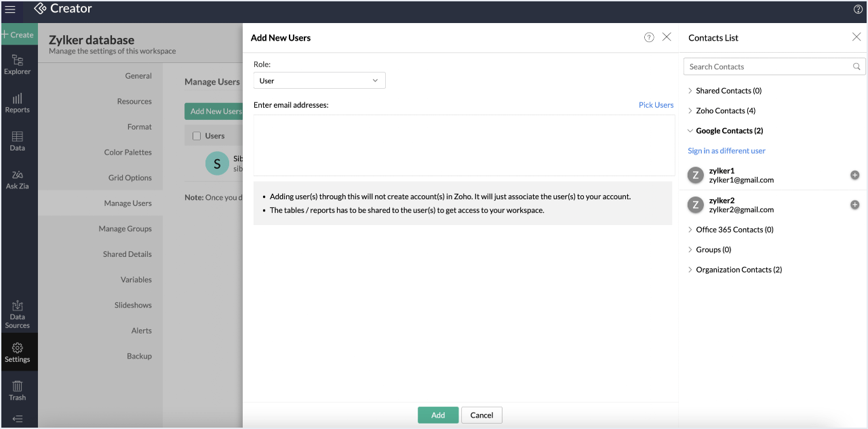
Task: Click the Pick Users link
Action: (656, 105)
